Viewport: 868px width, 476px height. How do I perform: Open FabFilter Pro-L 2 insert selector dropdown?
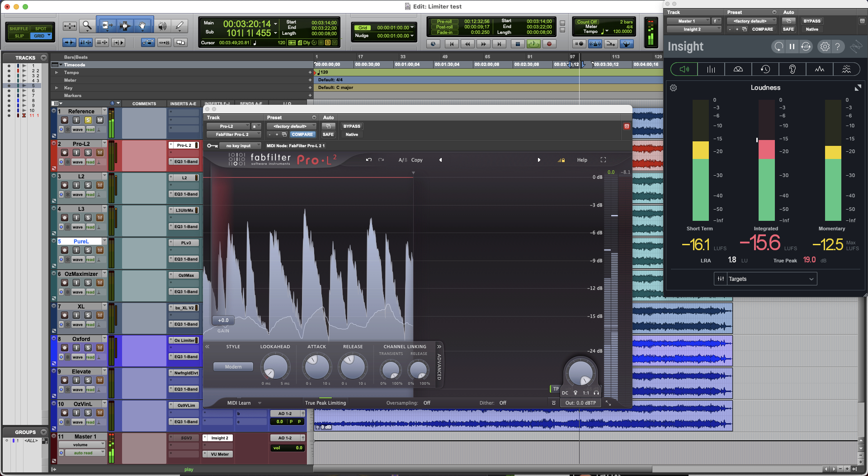click(x=234, y=135)
